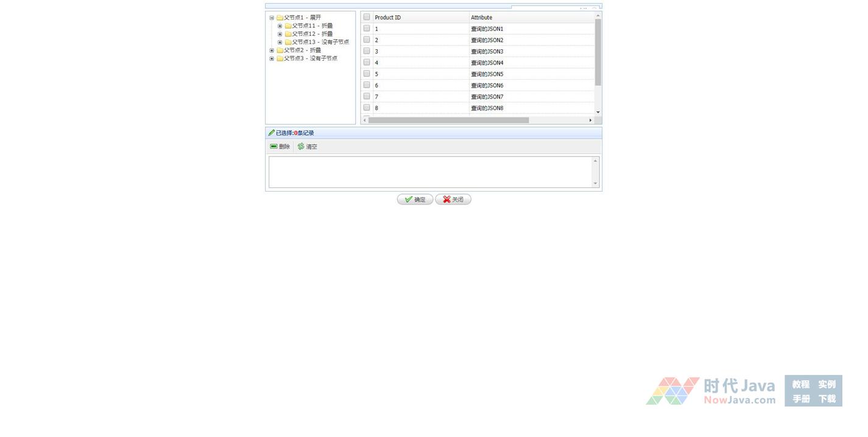Image resolution: width=868 pixels, height=437 pixels.
Task: Click inside the selected records text area
Action: (x=430, y=172)
